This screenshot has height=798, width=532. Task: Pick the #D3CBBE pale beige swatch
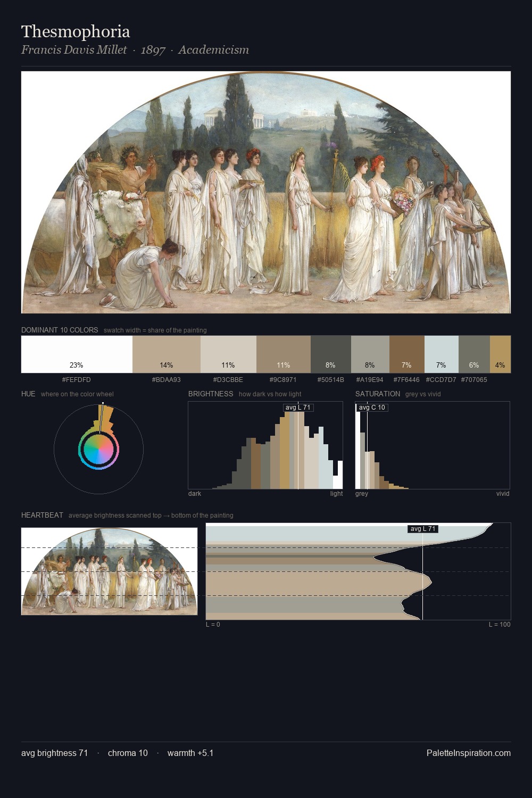point(228,354)
